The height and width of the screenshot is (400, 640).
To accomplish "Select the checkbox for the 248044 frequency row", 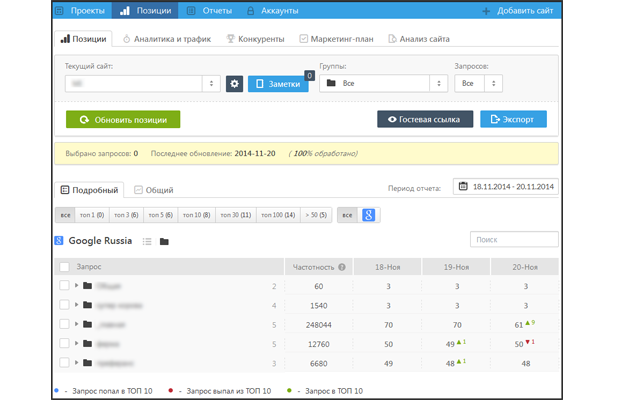I will point(65,324).
